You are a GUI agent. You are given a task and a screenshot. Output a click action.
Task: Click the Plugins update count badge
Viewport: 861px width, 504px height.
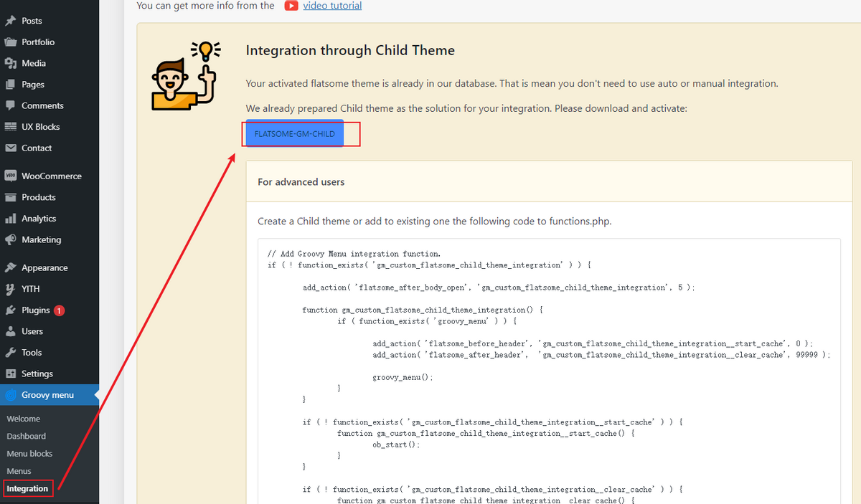[59, 310]
